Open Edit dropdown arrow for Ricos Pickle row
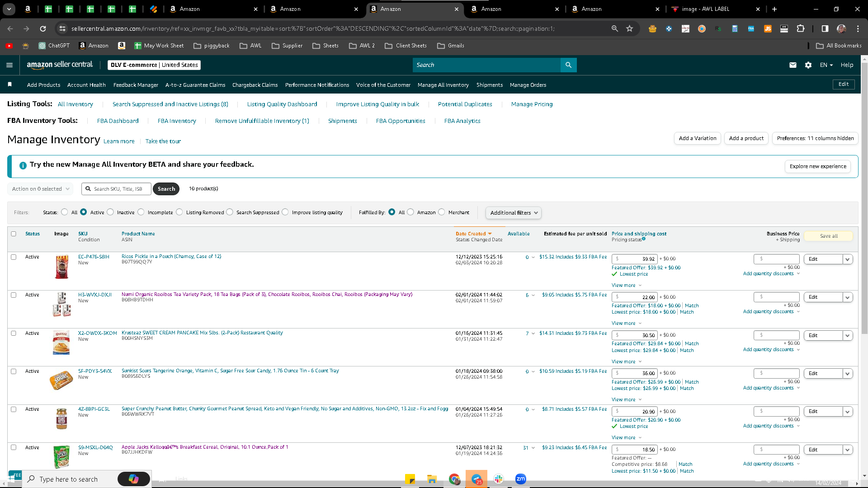 tap(848, 259)
